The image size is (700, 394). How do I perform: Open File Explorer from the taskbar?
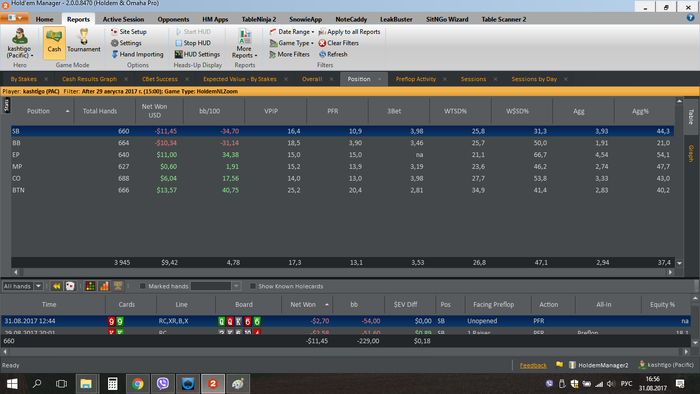[86, 384]
